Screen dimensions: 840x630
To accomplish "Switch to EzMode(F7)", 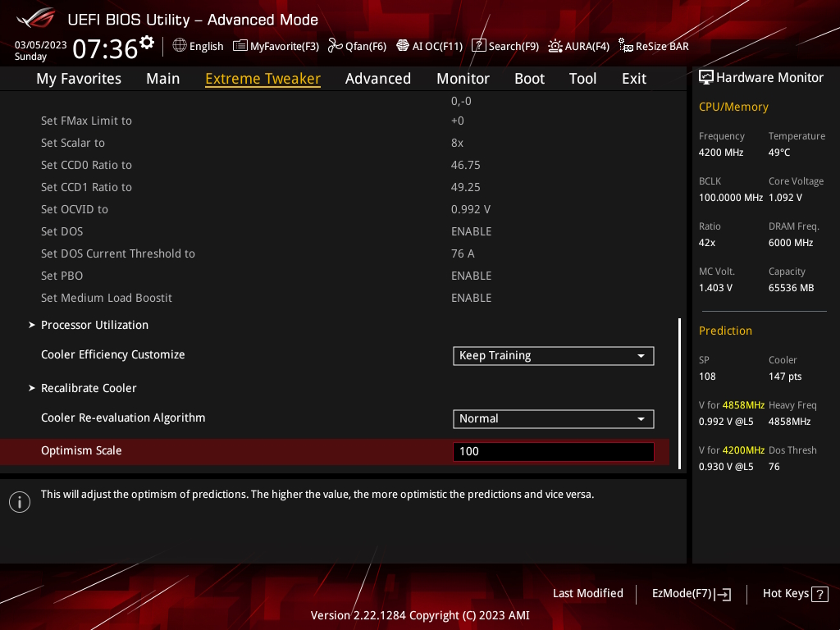I will (691, 594).
